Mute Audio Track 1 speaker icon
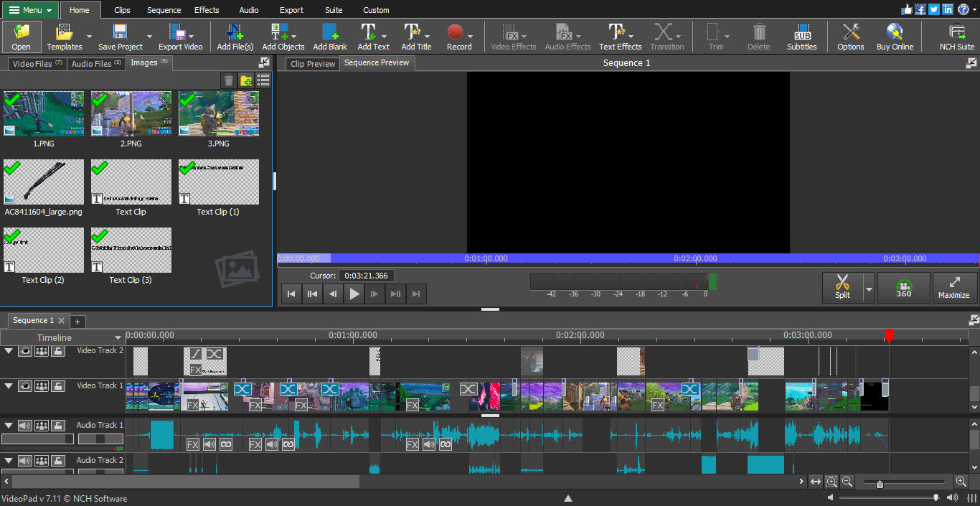This screenshot has width=980, height=506. click(25, 426)
